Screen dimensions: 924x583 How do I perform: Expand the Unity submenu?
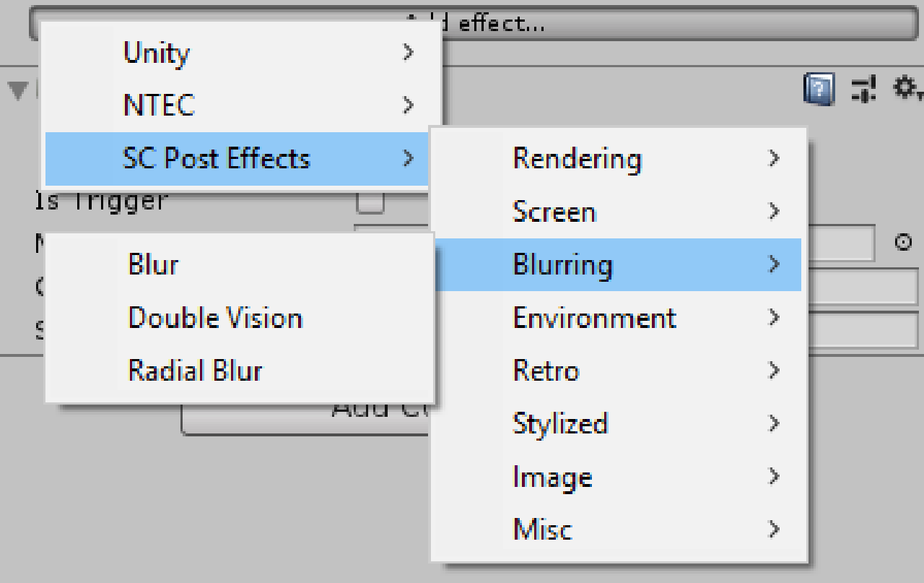[243, 53]
